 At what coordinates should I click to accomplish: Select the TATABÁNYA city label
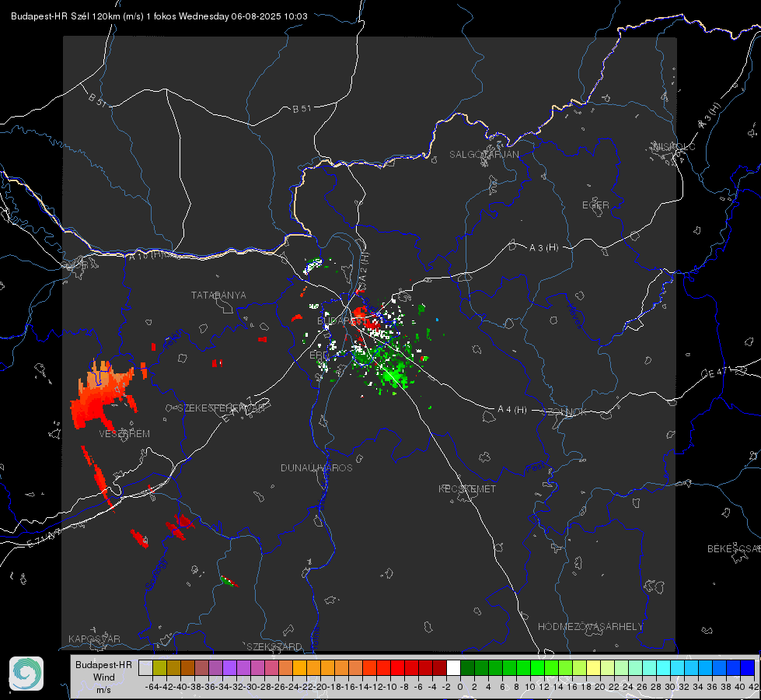point(218,295)
